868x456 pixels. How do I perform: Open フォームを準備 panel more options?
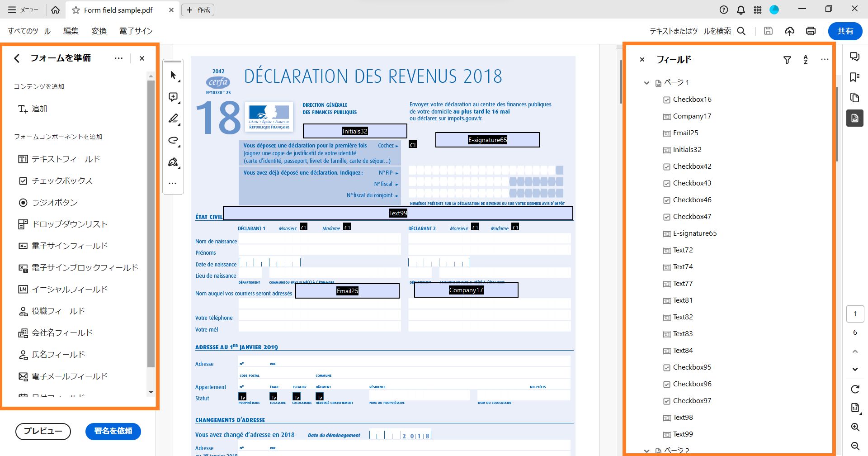118,58
